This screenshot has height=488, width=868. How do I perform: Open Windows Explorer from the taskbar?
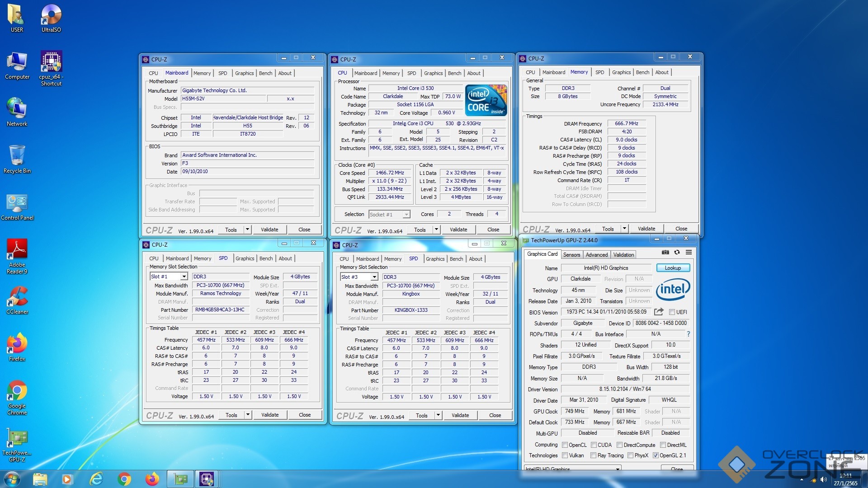click(x=40, y=479)
